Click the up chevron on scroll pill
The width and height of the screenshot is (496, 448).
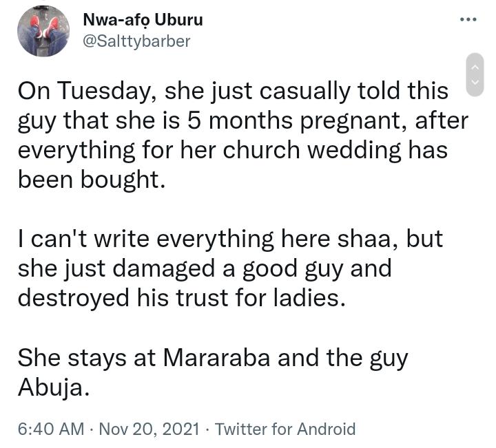tap(475, 67)
